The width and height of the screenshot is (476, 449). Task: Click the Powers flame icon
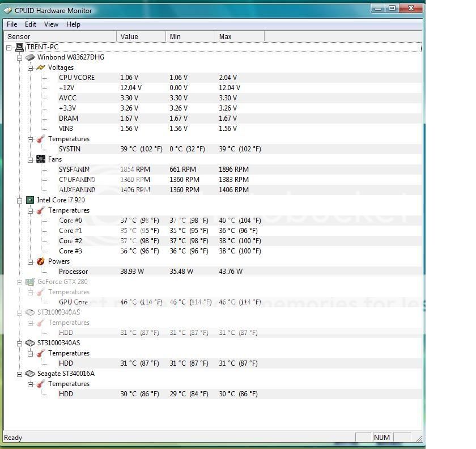(x=41, y=261)
